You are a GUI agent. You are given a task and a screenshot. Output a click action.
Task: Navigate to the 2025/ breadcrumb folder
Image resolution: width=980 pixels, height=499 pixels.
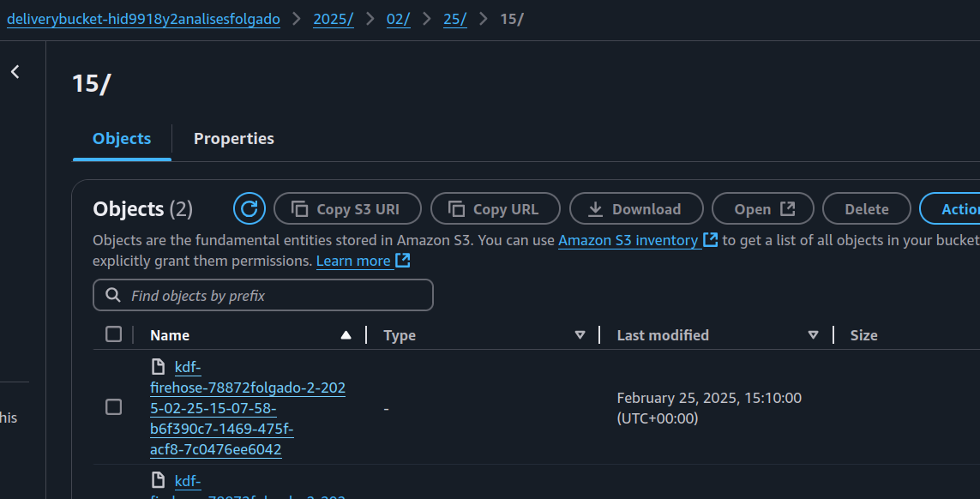[x=333, y=19]
